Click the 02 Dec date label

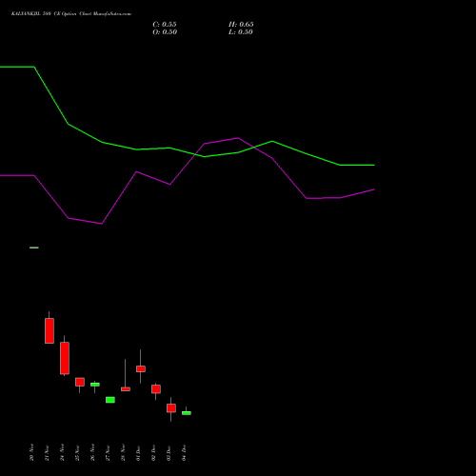[153, 452]
